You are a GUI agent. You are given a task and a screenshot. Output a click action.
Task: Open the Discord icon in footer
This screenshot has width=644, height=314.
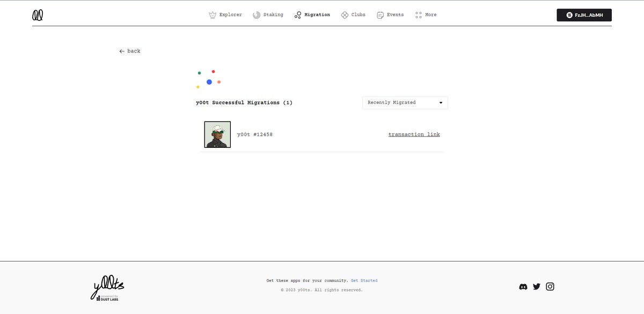(x=523, y=287)
